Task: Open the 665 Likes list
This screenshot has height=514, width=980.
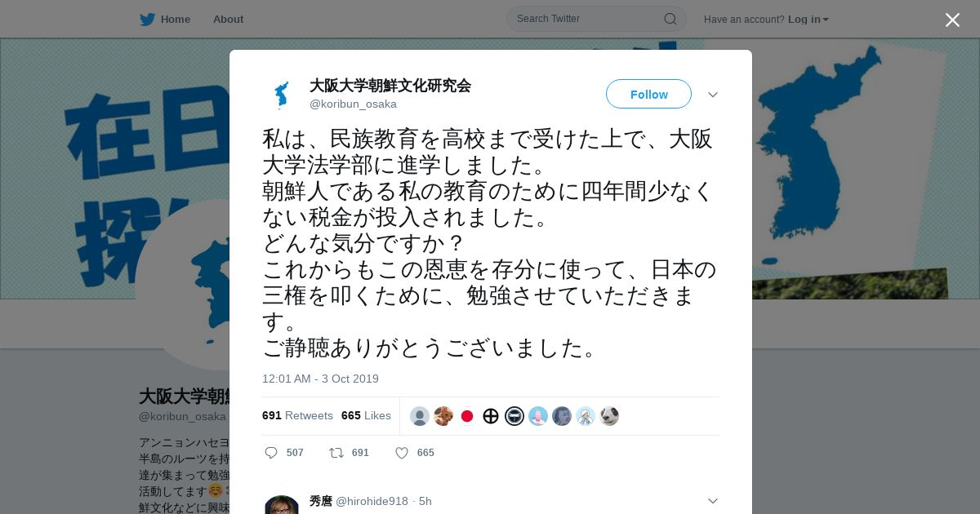Action: pos(366,415)
